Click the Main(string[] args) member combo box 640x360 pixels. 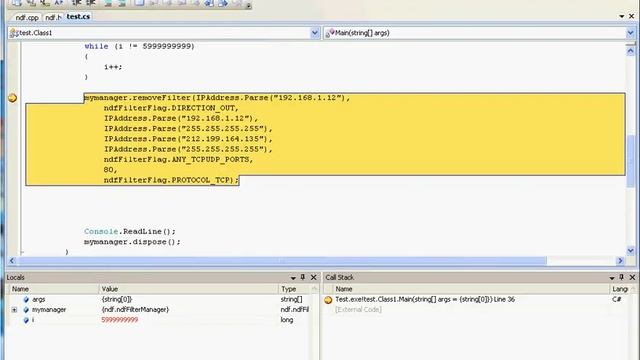pyautogui.click(x=479, y=33)
